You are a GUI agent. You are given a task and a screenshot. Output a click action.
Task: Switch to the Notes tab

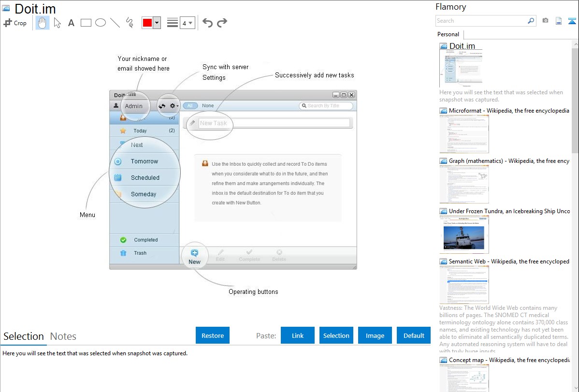[63, 336]
